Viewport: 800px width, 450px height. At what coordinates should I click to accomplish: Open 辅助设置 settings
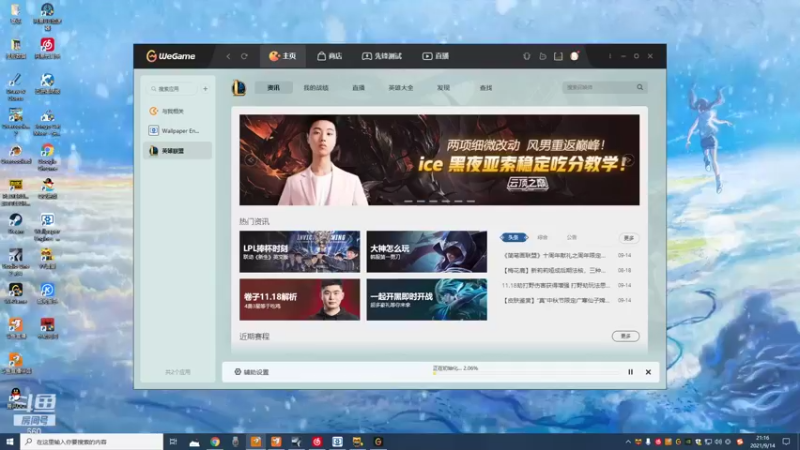point(252,372)
